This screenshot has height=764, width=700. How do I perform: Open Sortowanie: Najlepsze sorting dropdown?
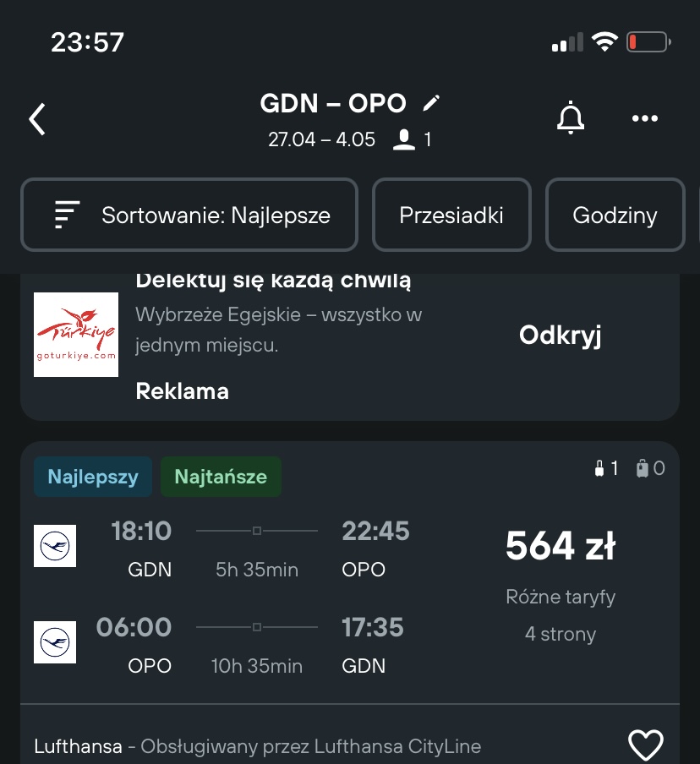point(189,215)
